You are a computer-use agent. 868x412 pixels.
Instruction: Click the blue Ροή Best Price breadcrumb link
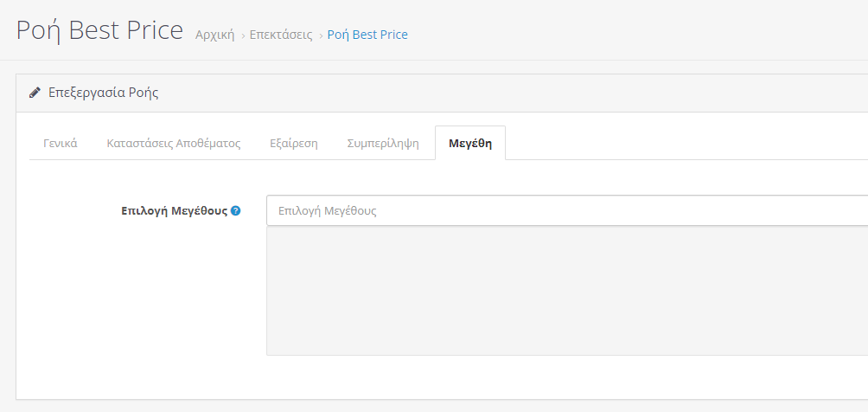(367, 35)
